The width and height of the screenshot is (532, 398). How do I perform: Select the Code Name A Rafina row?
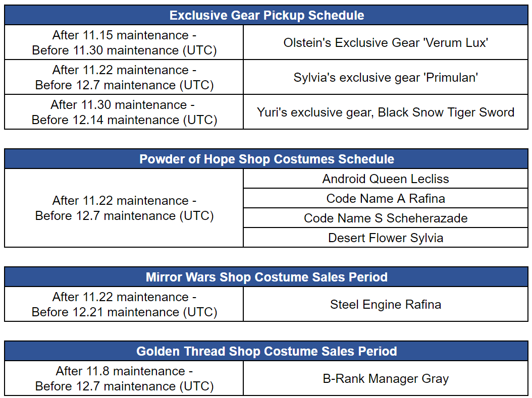tap(386, 198)
